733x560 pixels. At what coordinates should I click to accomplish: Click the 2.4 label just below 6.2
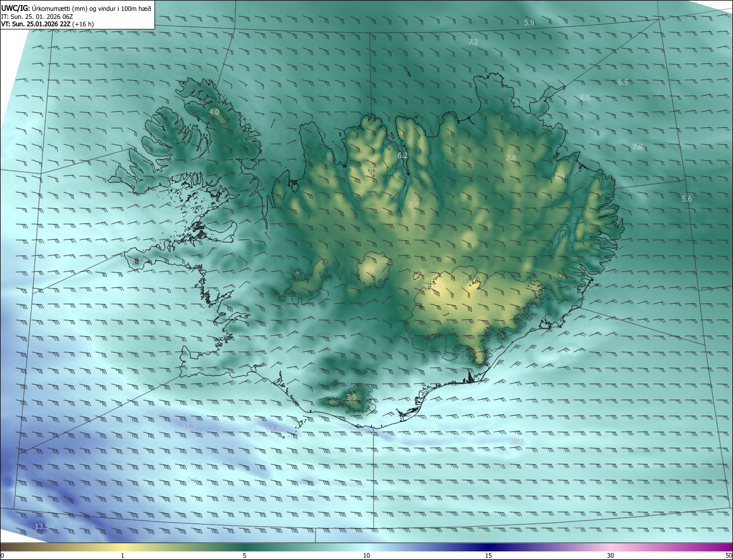413,205
